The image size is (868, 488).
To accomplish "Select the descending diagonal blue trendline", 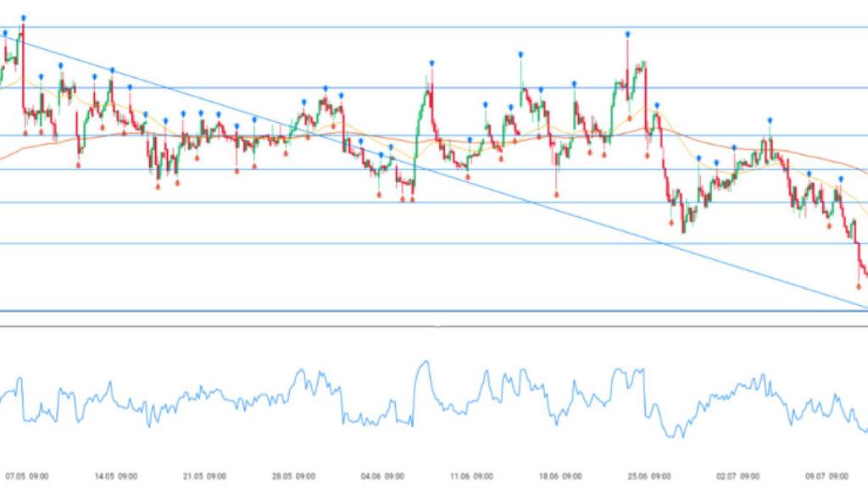I will [526, 202].
